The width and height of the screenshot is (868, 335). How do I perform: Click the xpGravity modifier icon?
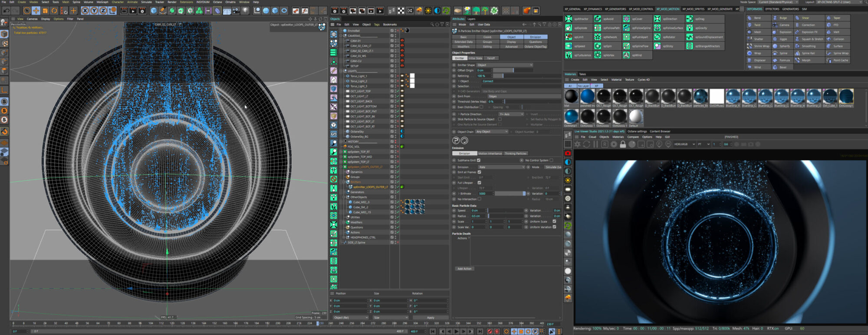690,28
